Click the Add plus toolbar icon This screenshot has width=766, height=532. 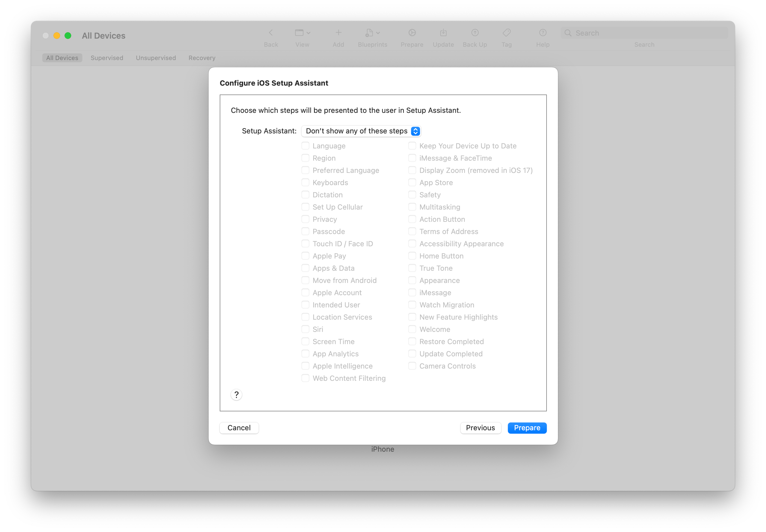[338, 33]
